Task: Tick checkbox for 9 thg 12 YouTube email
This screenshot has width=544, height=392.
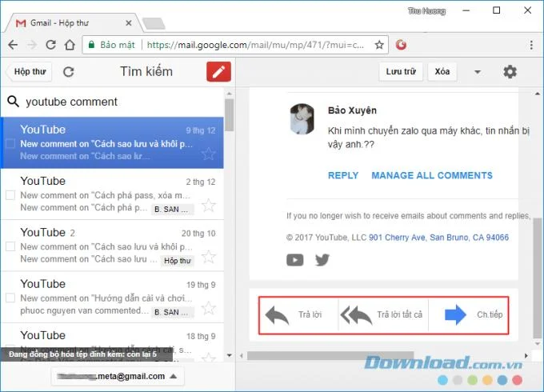Action: pyautogui.click(x=10, y=144)
